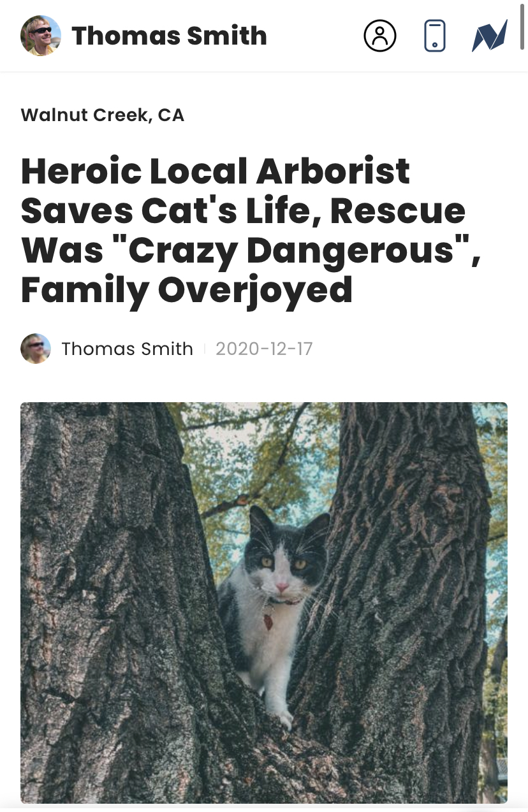
Task: Open the user account circle icon
Action: (380, 36)
